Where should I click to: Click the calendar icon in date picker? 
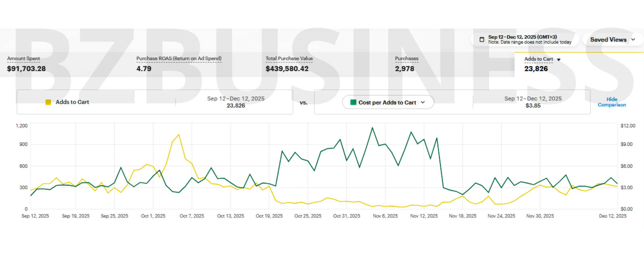(481, 40)
